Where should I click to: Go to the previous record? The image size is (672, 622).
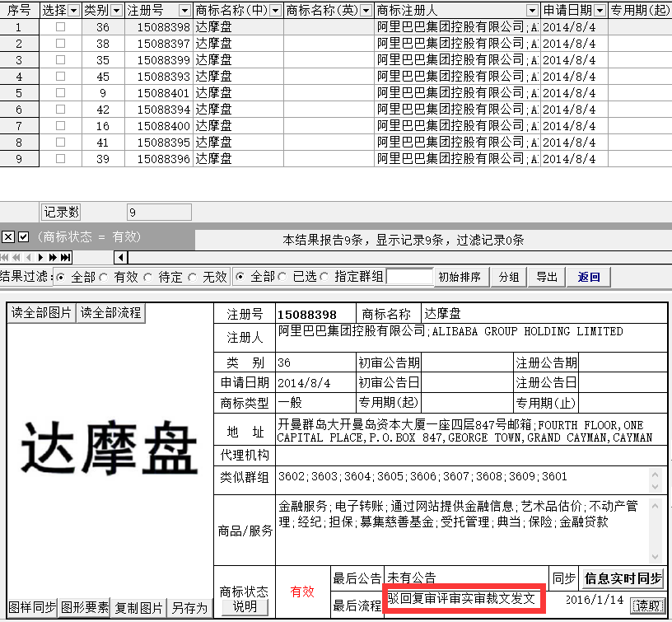pyautogui.click(x=28, y=257)
